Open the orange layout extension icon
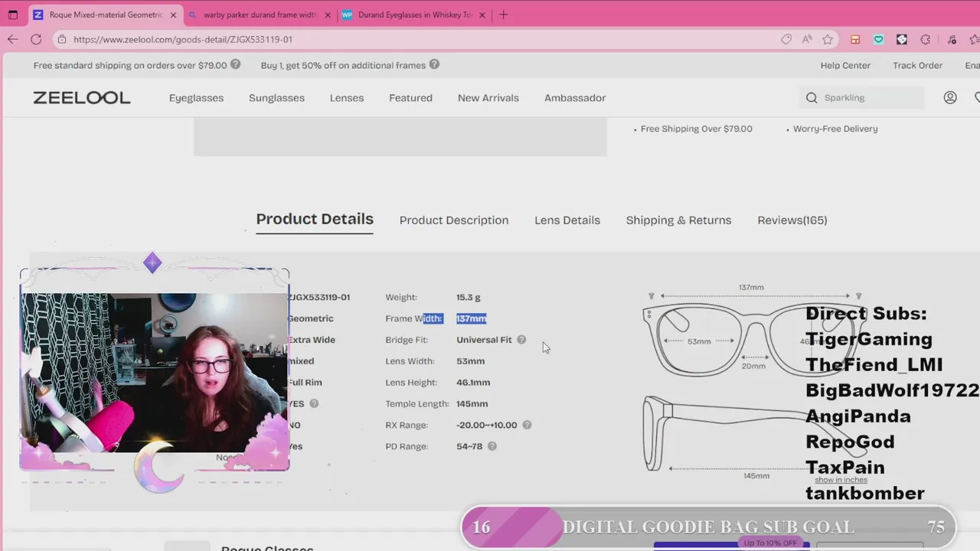This screenshot has height=551, width=980. (x=855, y=39)
